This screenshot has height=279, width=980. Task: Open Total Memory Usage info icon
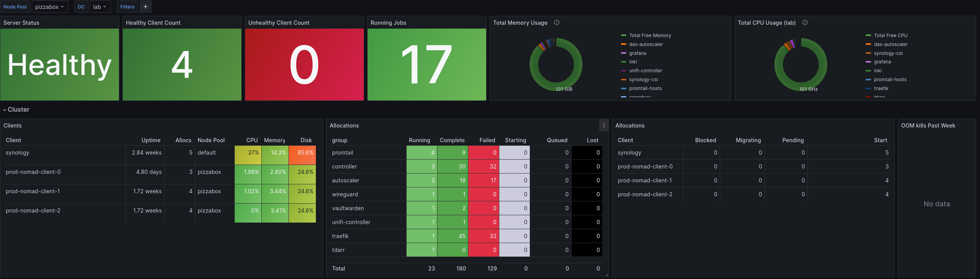(x=557, y=22)
